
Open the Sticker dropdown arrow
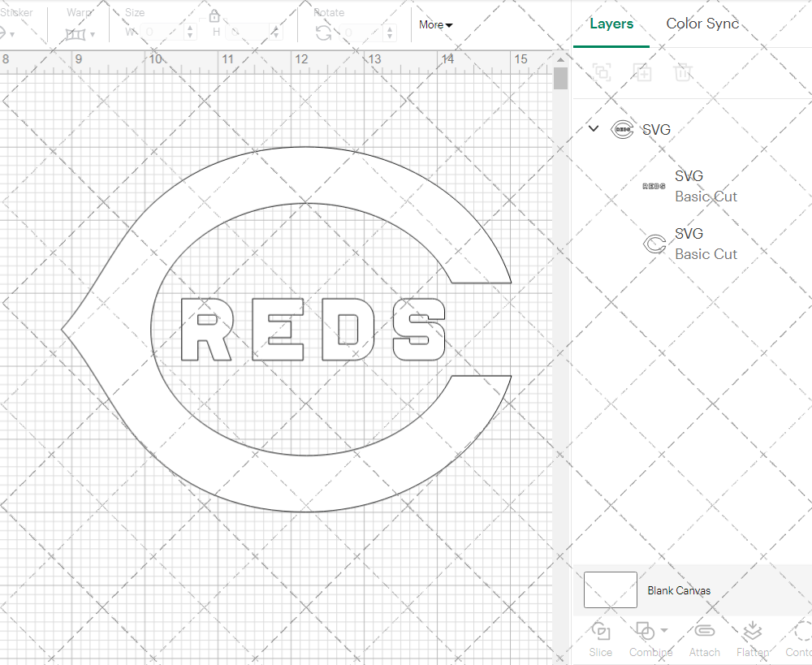12,35
